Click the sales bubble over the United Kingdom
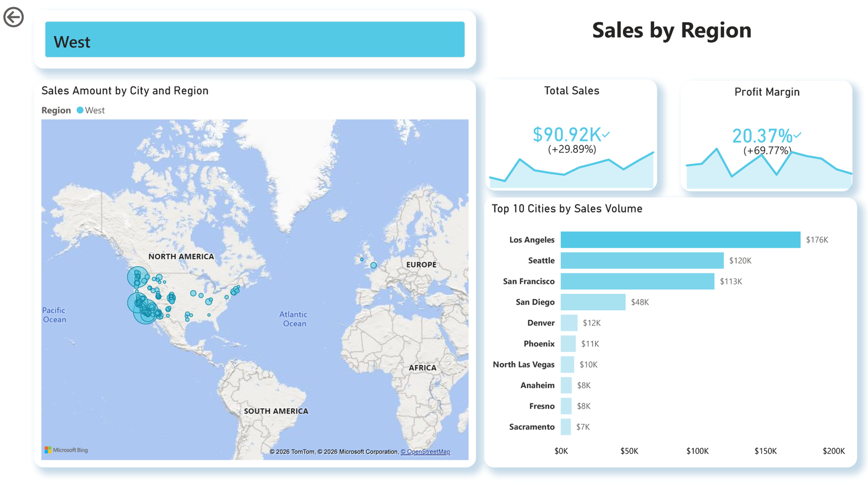868x495 pixels. [x=373, y=265]
